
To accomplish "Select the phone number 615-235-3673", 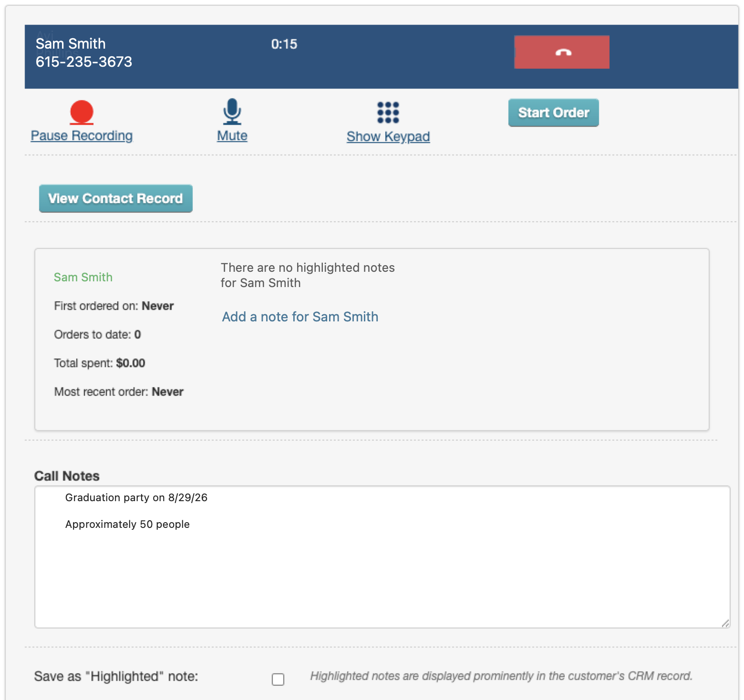I will 84,62.
